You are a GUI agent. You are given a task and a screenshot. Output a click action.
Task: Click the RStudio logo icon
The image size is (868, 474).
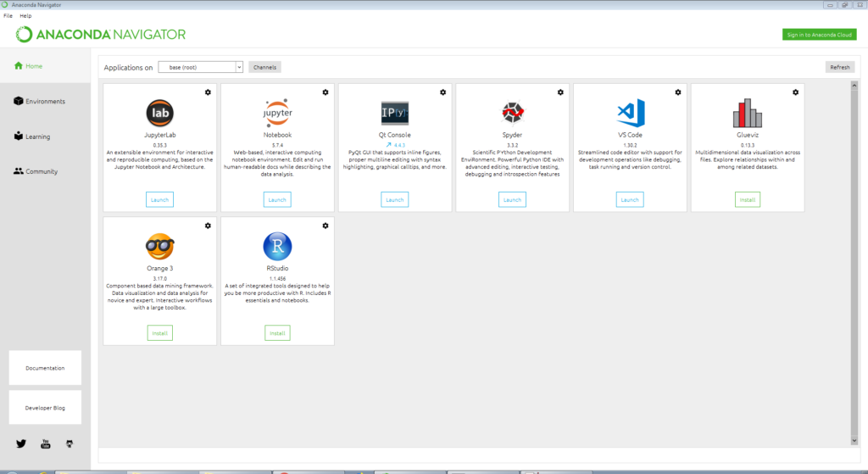pos(277,247)
